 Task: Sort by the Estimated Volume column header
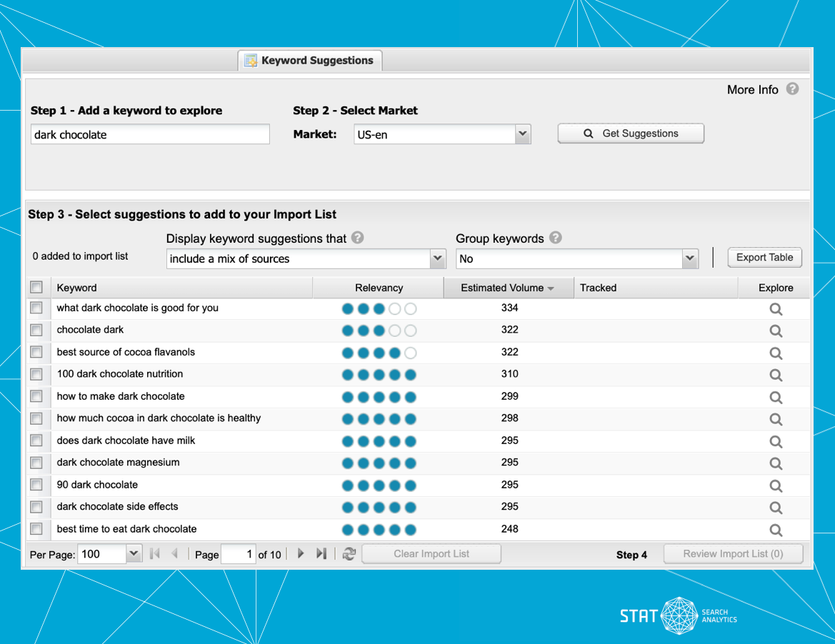[509, 288]
